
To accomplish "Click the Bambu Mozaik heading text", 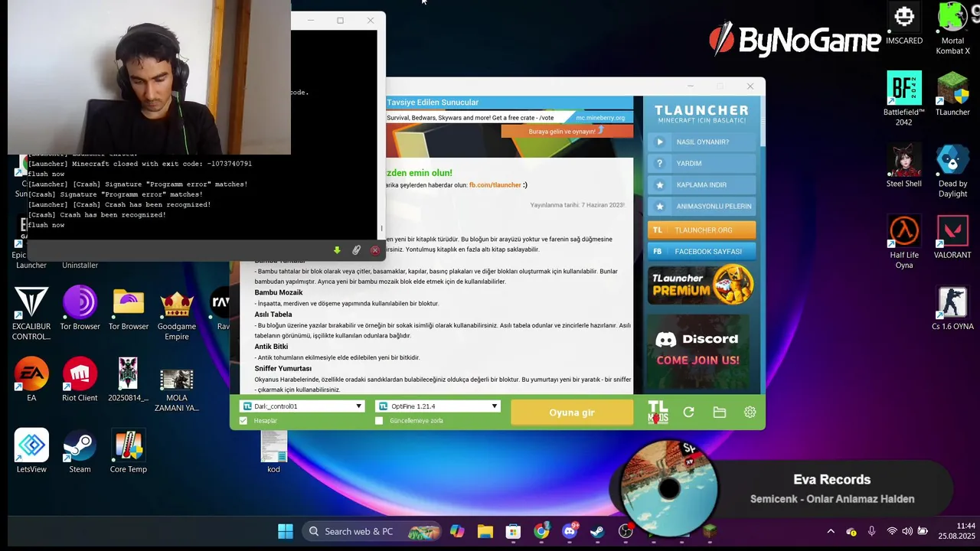I will click(279, 292).
